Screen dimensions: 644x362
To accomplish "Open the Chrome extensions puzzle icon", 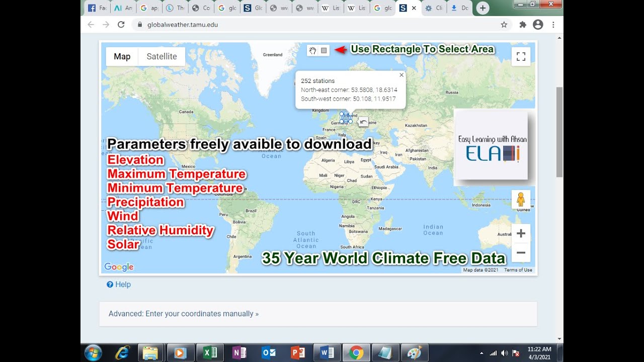I will point(523,24).
